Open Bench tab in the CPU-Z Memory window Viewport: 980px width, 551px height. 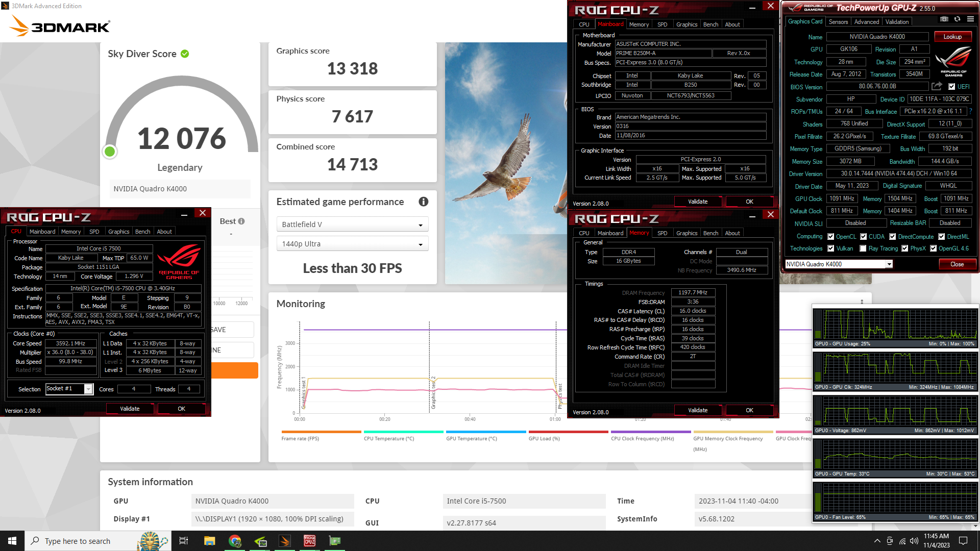[x=710, y=233]
